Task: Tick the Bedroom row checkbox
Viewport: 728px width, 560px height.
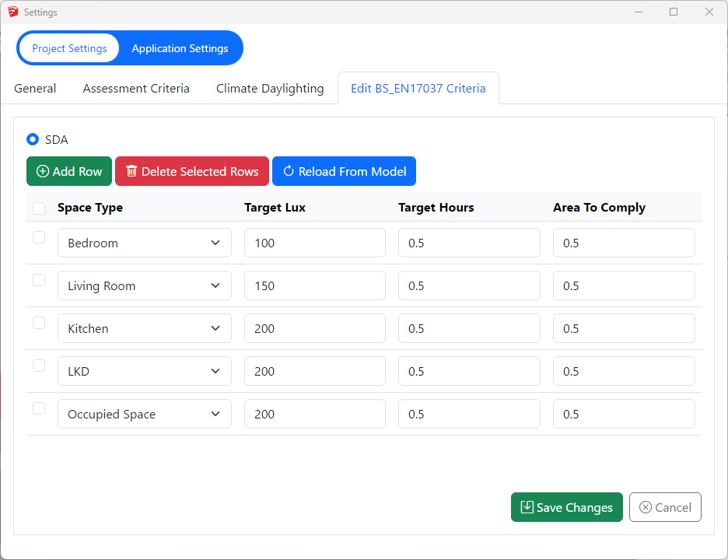Action: click(x=39, y=238)
